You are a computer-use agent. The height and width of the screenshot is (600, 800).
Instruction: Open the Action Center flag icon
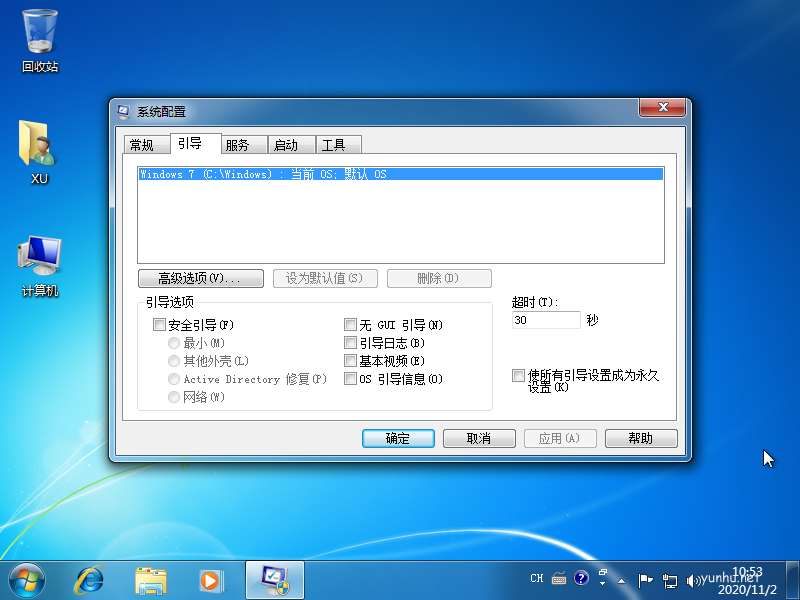645,578
